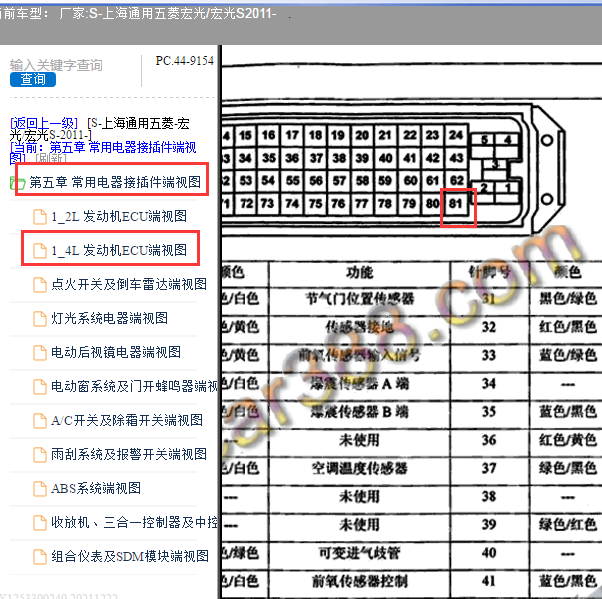602x599 pixels.
Task: Click pin 57 in the connector diagram
Action: click(x=339, y=180)
